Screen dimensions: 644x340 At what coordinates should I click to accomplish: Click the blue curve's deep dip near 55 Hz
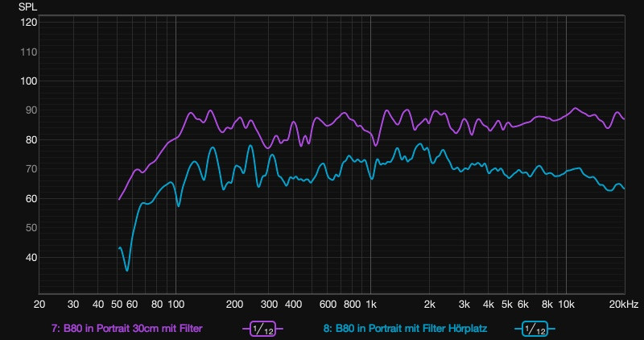[x=126, y=270]
